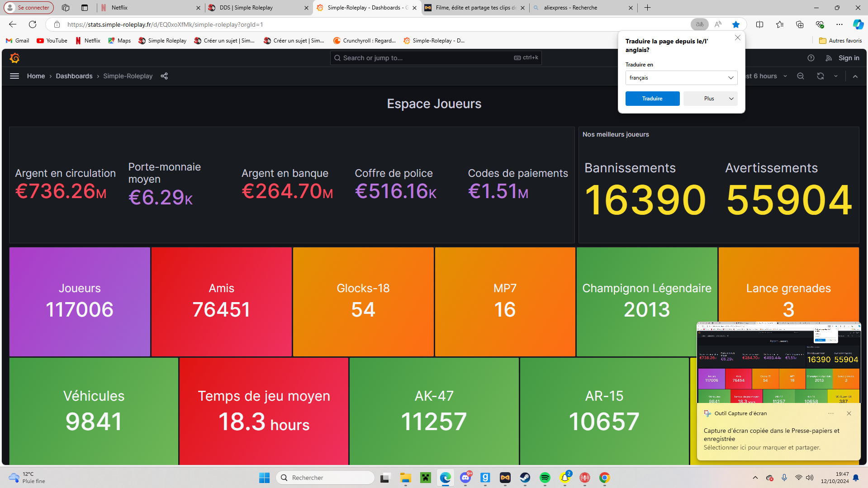Open the news feed icon

pos(829,58)
